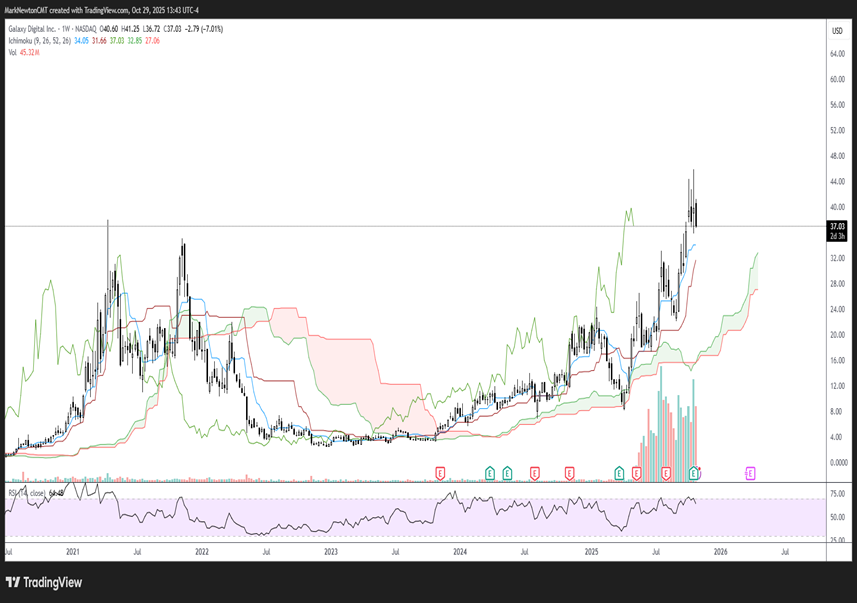Screen dimensions: 857x603
Task: Open the USD currency selector
Action: pyautogui.click(x=836, y=31)
